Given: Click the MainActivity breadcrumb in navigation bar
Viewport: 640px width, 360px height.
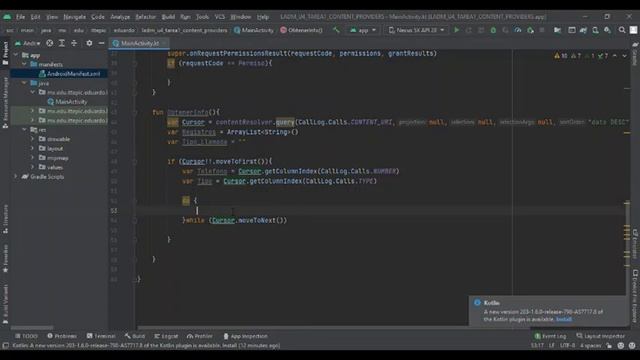Looking at the screenshot, I should [x=253, y=30].
